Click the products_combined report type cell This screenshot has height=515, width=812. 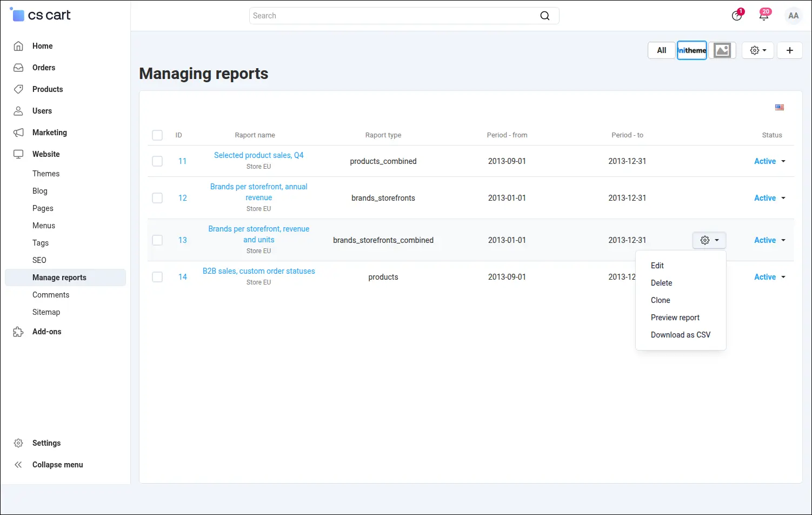click(383, 161)
